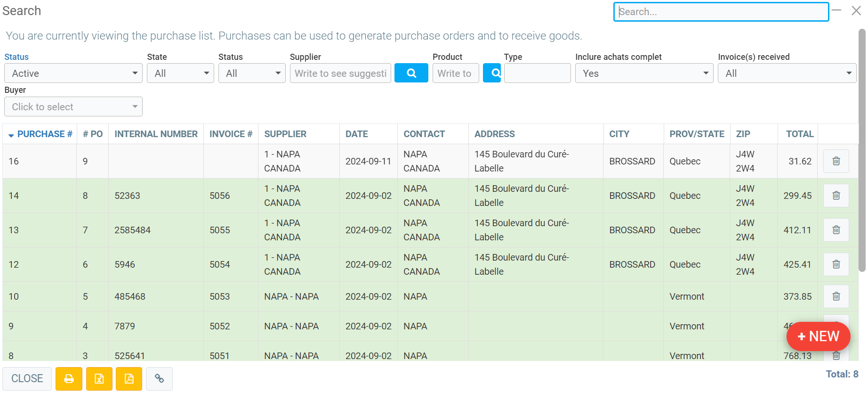Click the supplier search magnifier button
868x393 pixels.
[411, 73]
